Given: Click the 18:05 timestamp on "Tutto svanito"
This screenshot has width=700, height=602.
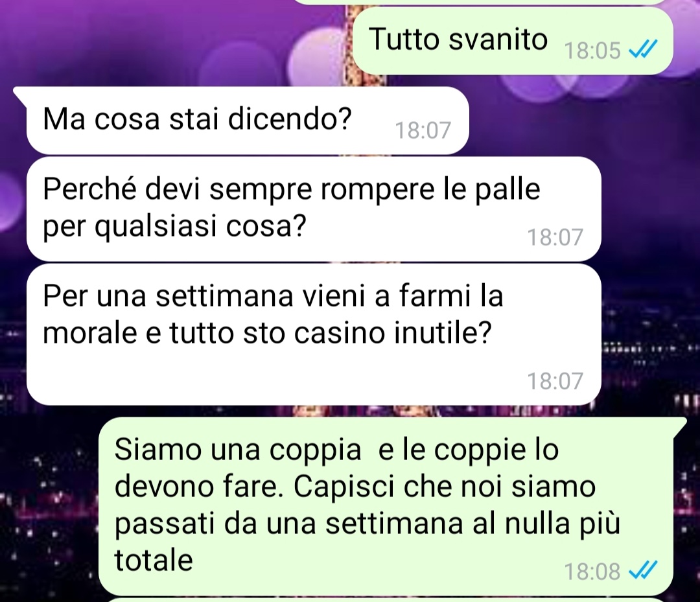Looking at the screenshot, I should coord(592,51).
